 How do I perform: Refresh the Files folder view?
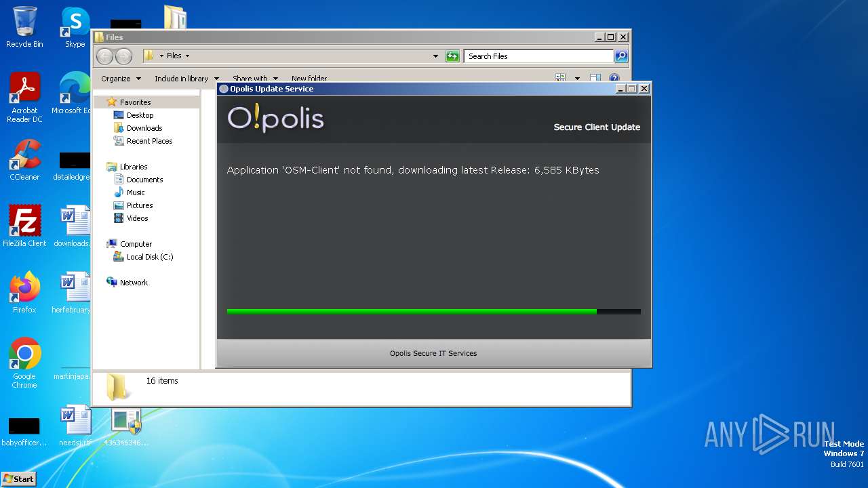[x=452, y=56]
